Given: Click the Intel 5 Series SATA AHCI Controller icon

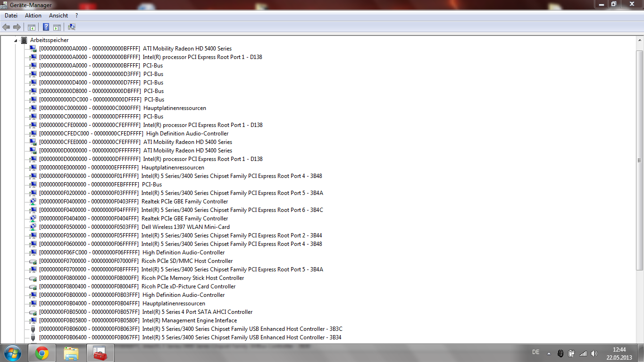Looking at the screenshot, I should click(x=33, y=312).
